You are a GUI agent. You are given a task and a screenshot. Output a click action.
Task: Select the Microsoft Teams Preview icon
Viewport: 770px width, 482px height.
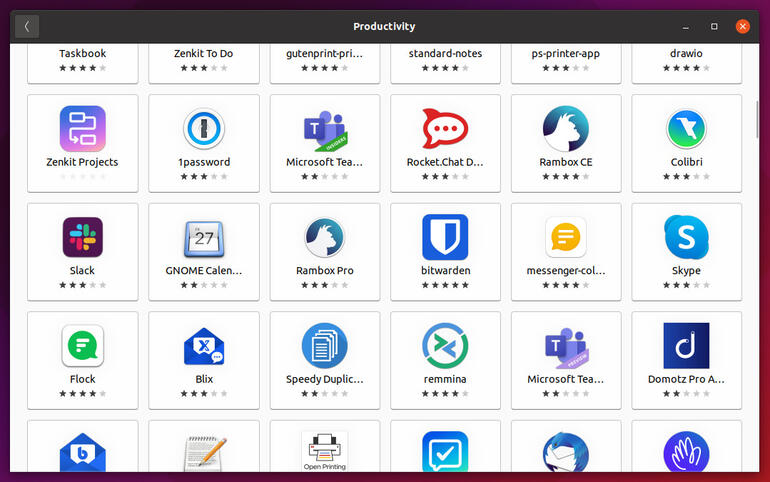pyautogui.click(x=566, y=348)
